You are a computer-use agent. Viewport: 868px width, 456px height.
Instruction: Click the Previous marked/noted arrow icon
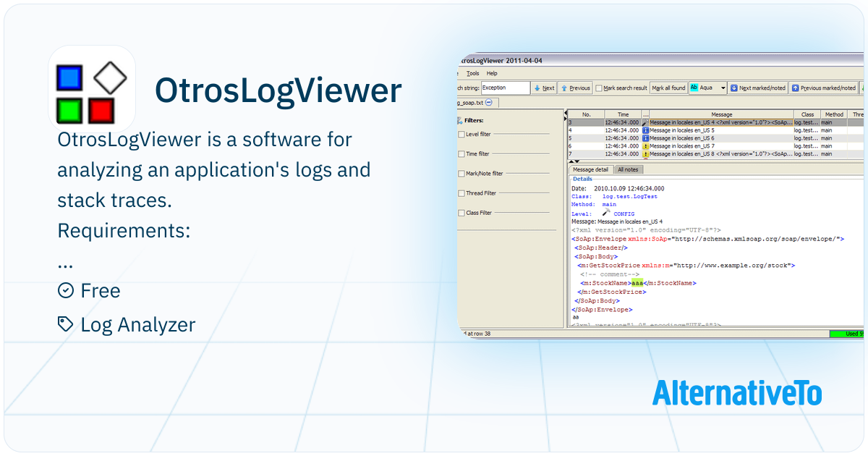click(795, 88)
